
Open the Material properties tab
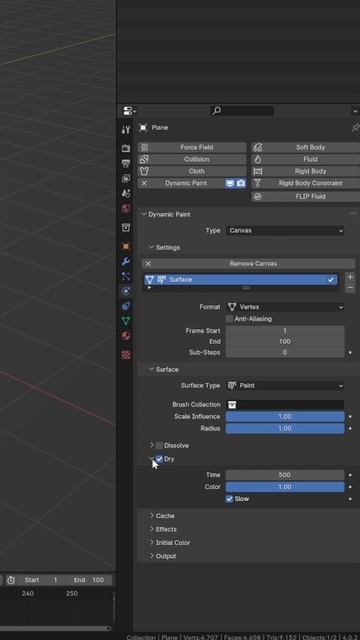(x=126, y=336)
